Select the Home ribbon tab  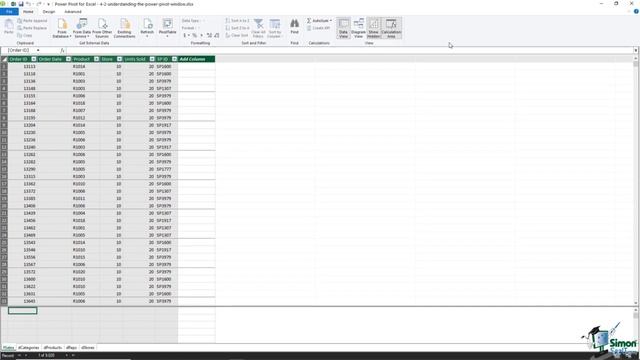28,12
